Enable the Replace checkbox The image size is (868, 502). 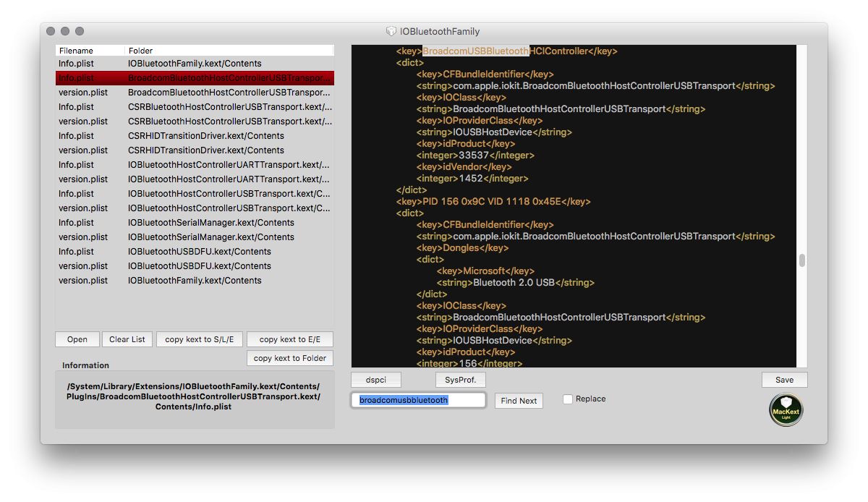click(568, 399)
